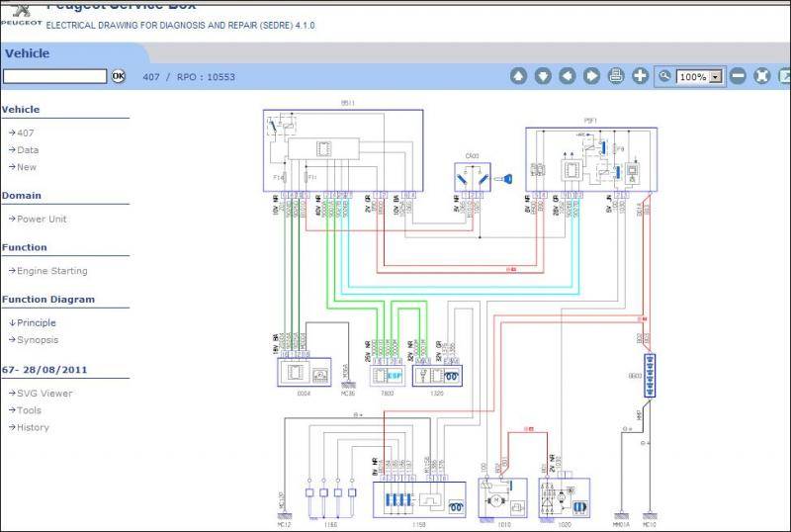Screen dimensions: 791x532
Task: Click the scroll up arrow icon
Action: tap(518, 76)
